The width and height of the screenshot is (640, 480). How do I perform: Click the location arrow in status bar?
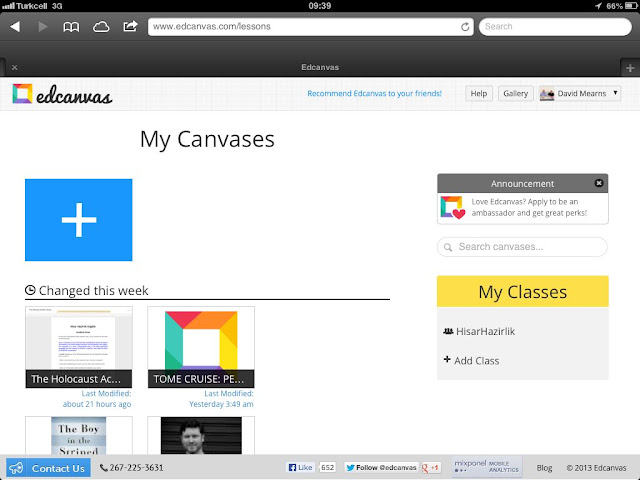(x=599, y=6)
